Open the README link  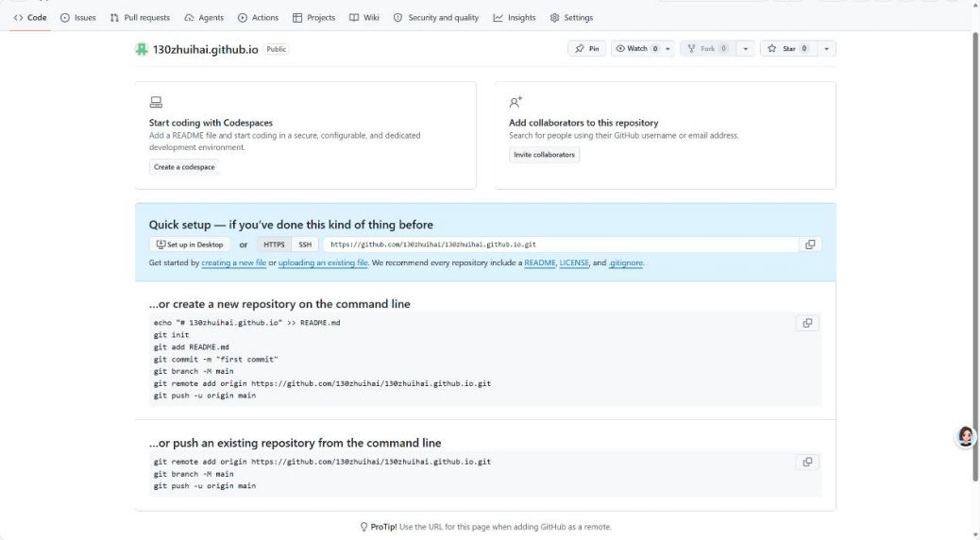click(x=540, y=262)
